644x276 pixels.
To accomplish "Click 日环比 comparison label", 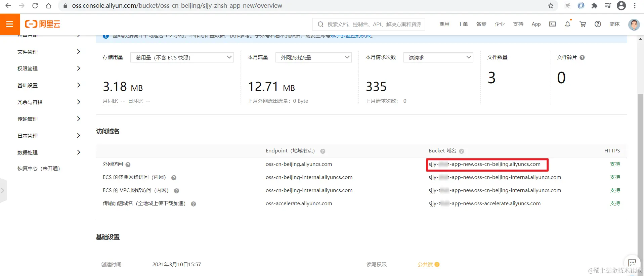I will (x=136, y=101).
